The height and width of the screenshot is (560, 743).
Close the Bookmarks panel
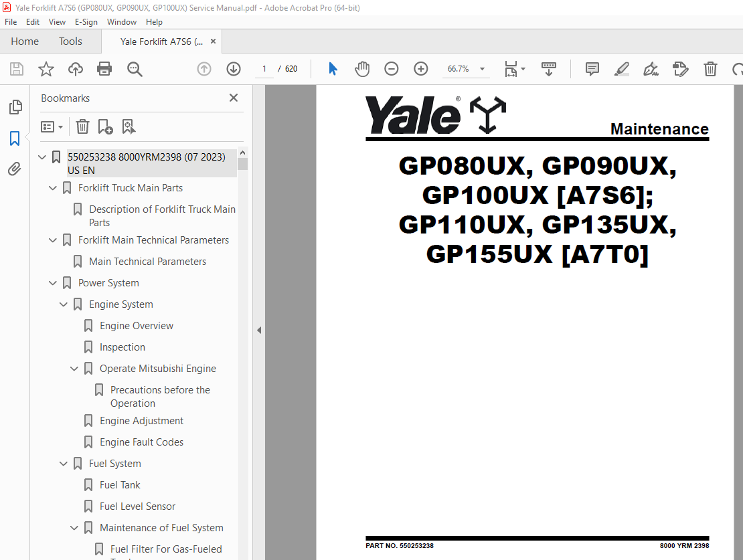tap(234, 98)
